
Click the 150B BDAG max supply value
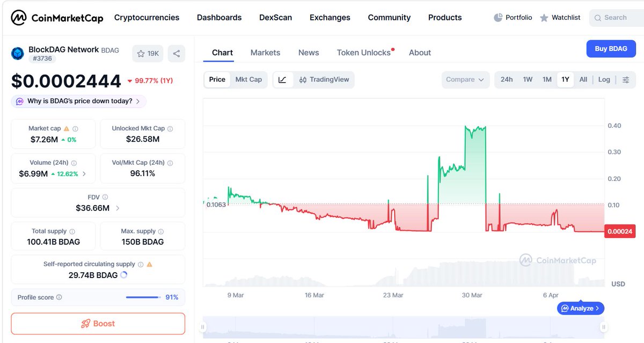(142, 242)
